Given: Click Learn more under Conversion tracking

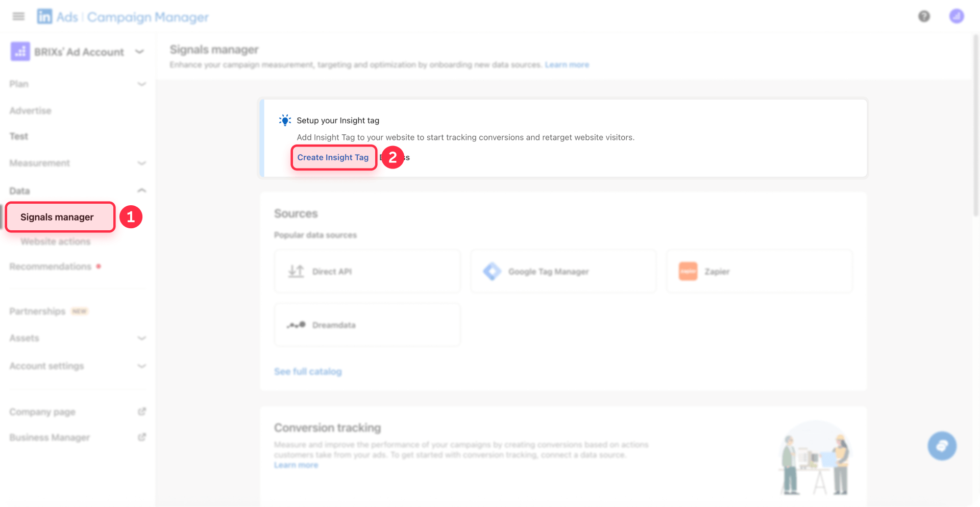Looking at the screenshot, I should click(x=296, y=465).
